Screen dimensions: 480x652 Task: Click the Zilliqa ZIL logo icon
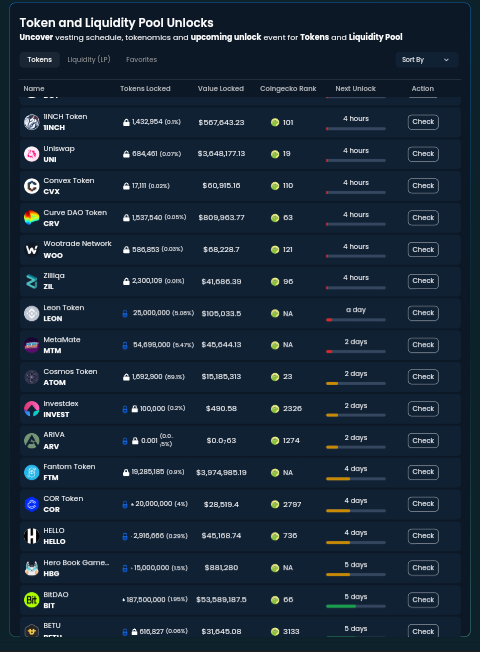coord(32,282)
